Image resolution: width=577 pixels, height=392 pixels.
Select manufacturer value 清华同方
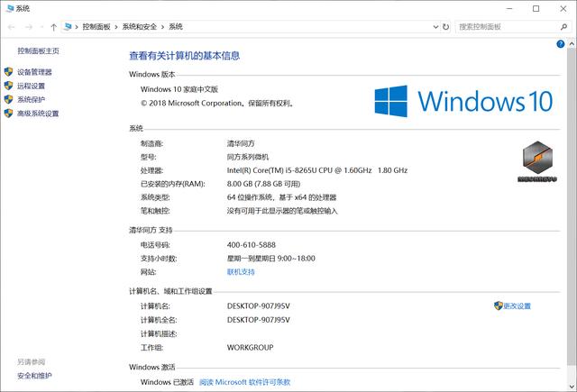point(241,143)
